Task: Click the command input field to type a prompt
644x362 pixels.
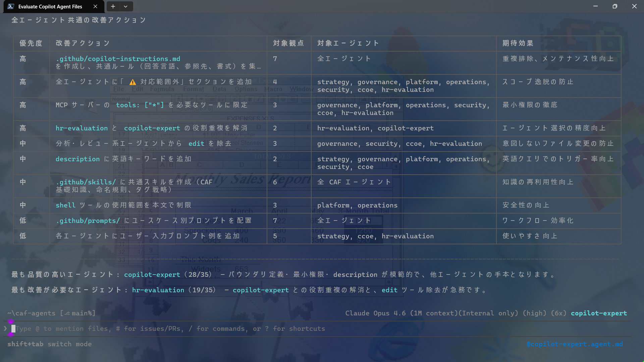Action: click(168, 328)
